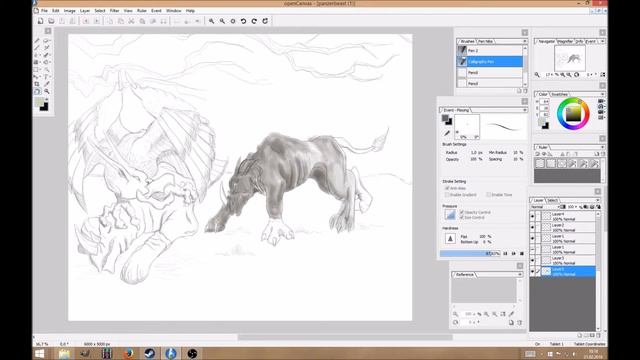Toggle visibility of the highlighted bottom layer
640x360 pixels.
532,271
